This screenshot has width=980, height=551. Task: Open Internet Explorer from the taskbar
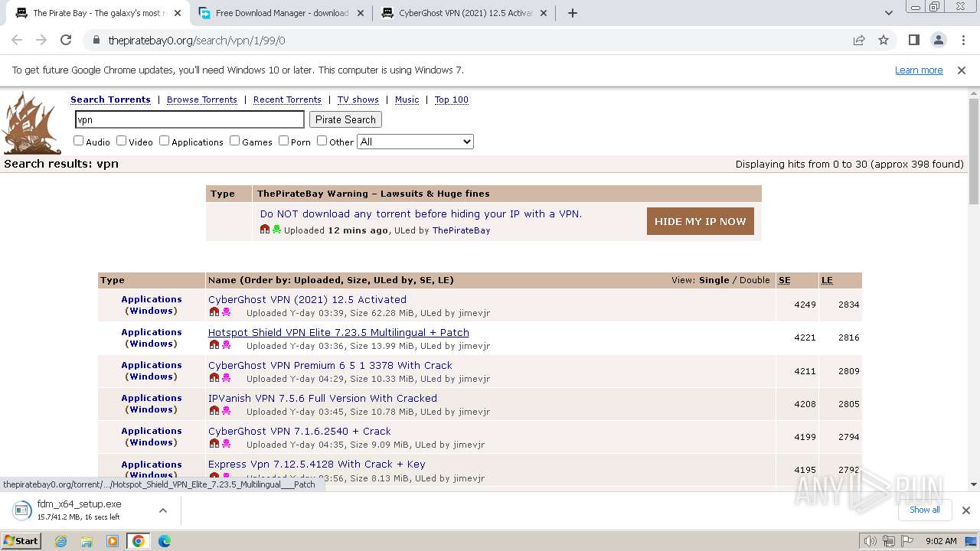[61, 541]
